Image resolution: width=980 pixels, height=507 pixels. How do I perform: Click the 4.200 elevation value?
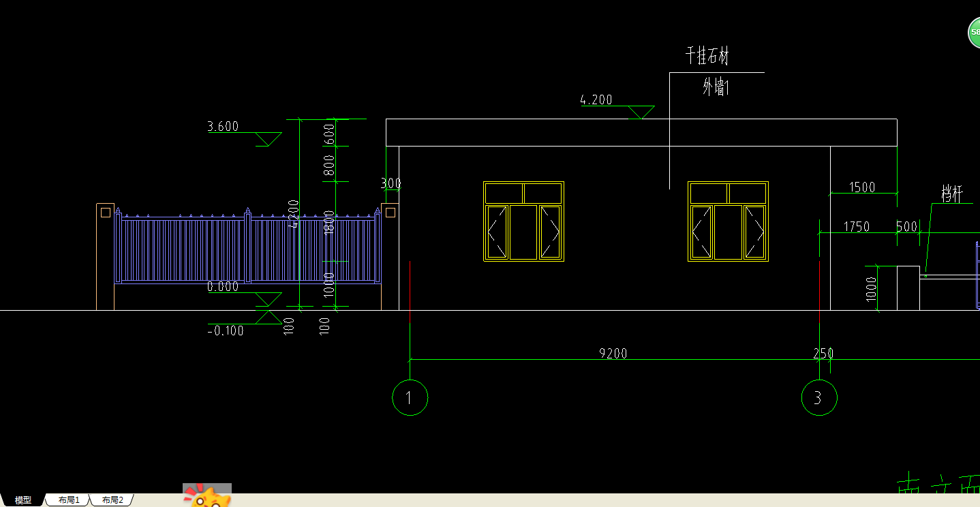tap(596, 99)
